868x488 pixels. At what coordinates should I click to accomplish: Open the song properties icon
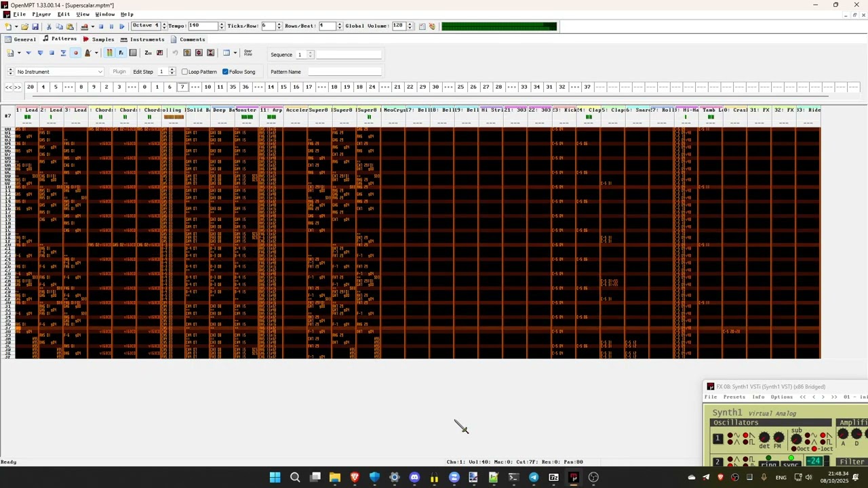(422, 26)
